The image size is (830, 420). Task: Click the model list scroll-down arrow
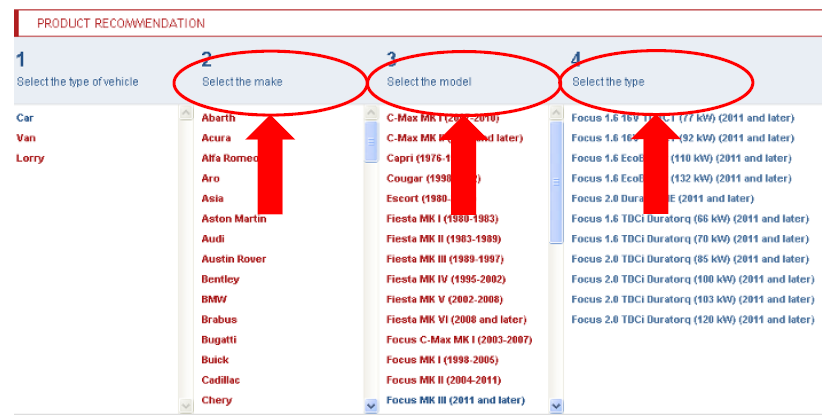371,405
